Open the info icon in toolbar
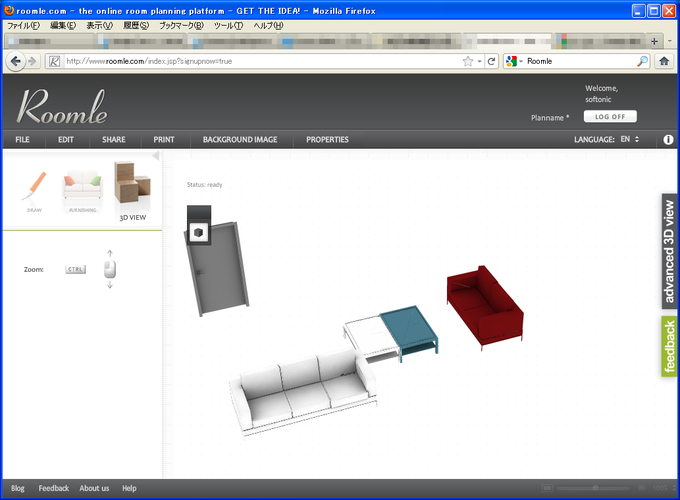The width and height of the screenshot is (680, 500). [668, 139]
